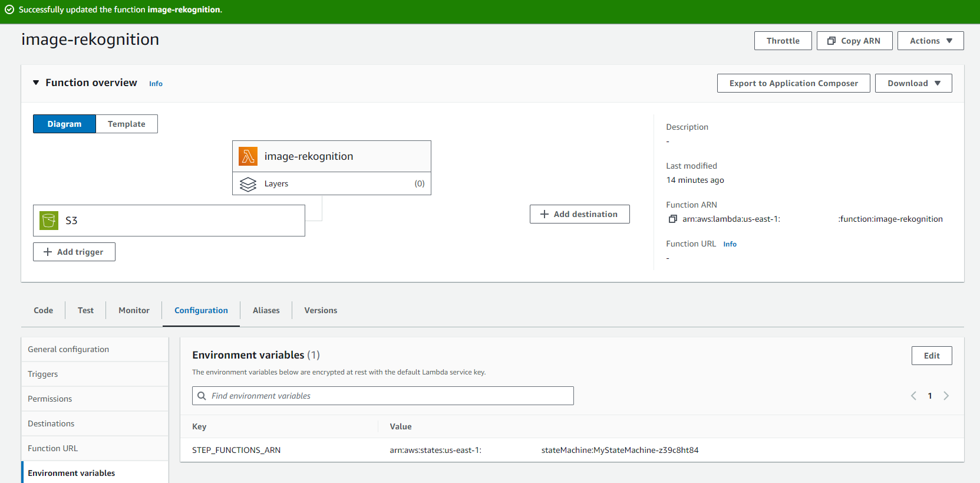Click the success checkmark icon in banner

(9, 9)
